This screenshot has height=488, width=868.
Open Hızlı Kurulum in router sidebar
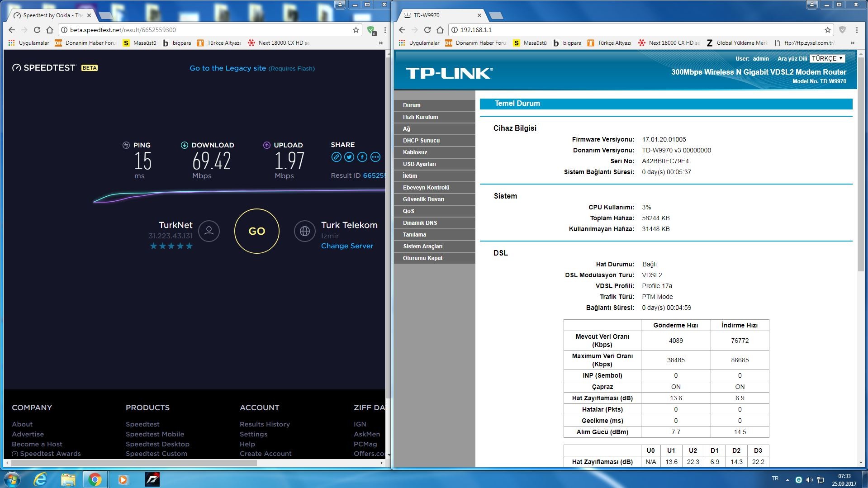tap(434, 117)
